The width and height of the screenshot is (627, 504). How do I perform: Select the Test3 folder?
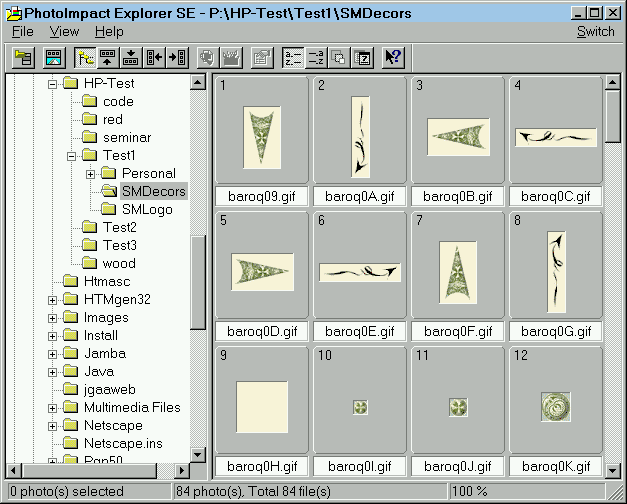120,245
